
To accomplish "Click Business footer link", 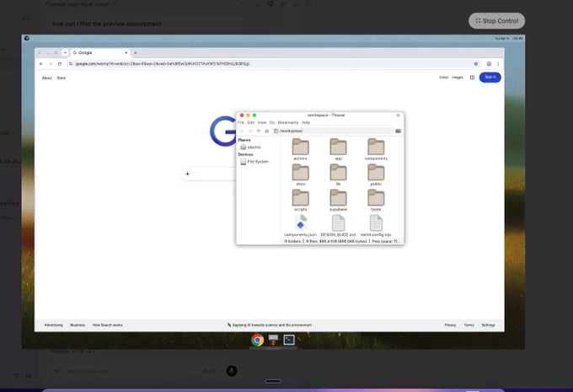I will pyautogui.click(x=78, y=325).
